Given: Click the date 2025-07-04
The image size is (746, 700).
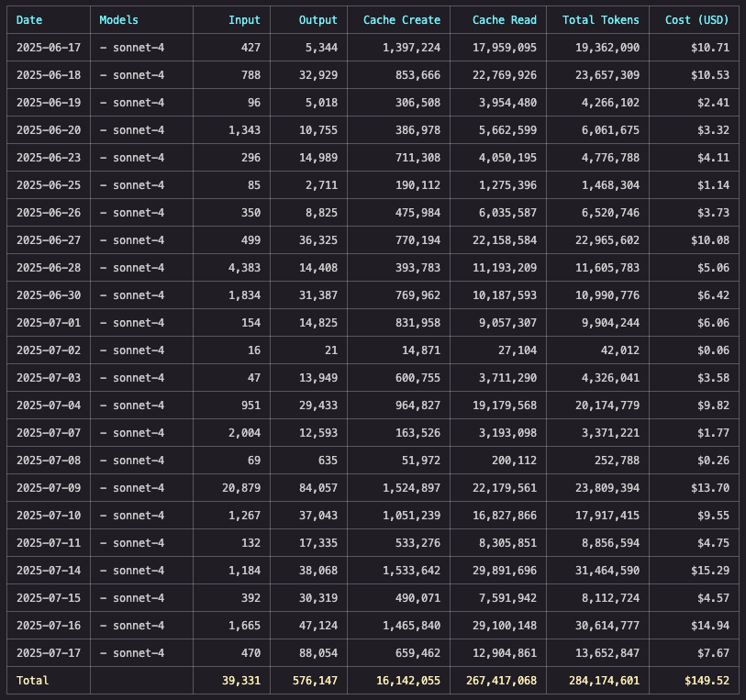Looking at the screenshot, I should coord(49,406).
